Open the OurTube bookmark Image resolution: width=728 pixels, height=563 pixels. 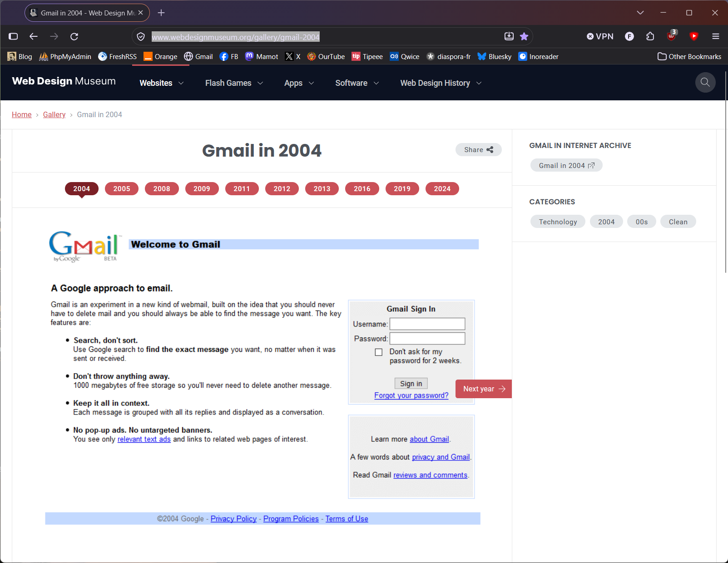(326, 57)
